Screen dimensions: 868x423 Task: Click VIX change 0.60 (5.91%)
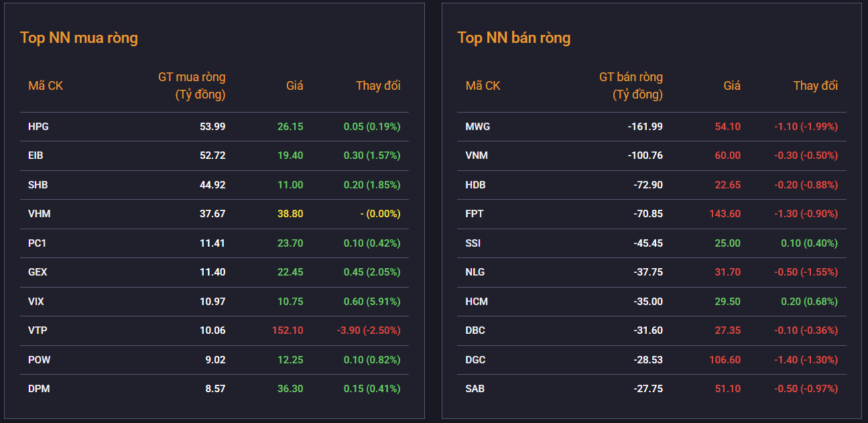click(x=372, y=301)
